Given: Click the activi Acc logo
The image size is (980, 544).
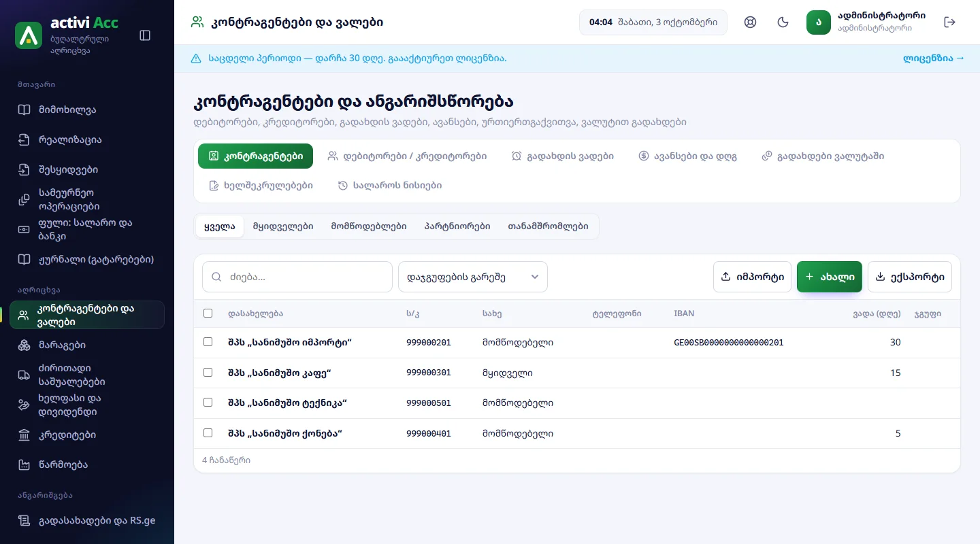Looking at the screenshot, I should (29, 35).
